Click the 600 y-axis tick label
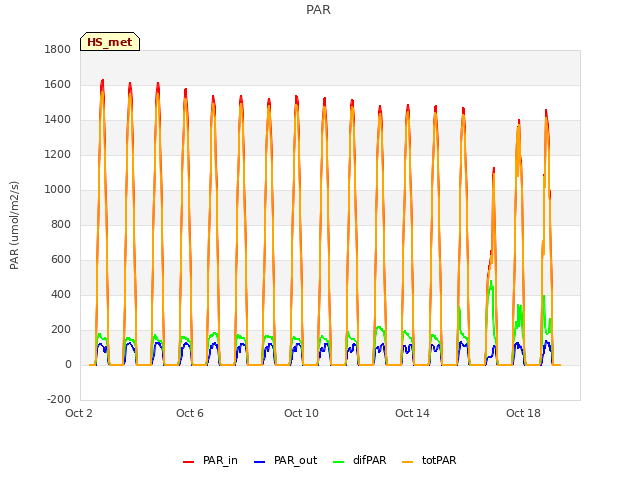This screenshot has height=480, width=640. (x=61, y=260)
